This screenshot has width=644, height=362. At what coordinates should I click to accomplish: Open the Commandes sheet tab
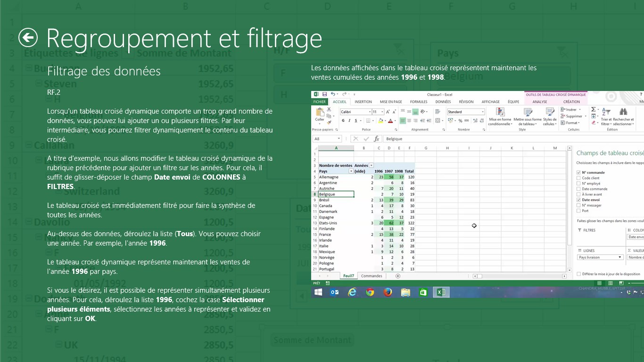[372, 276]
